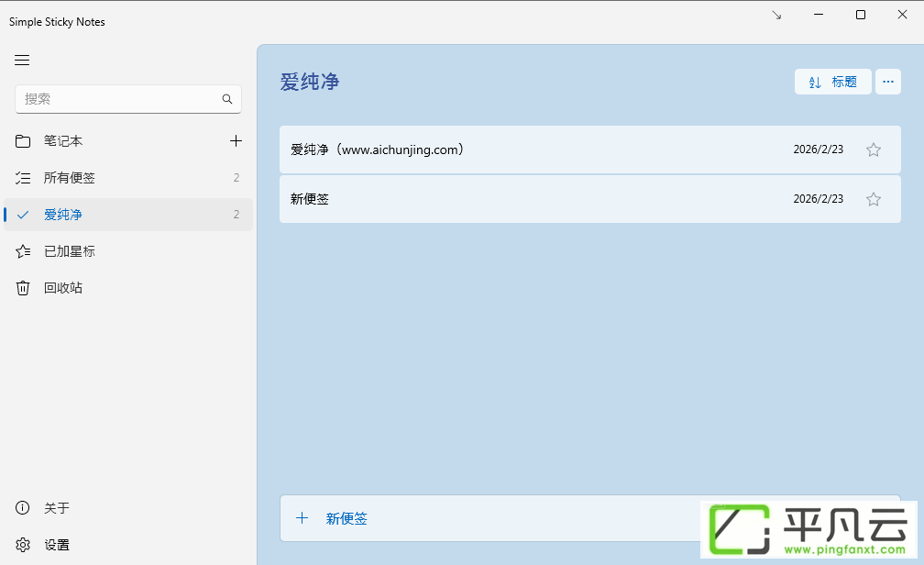Click the star-list icon beside 已加星标
924x565 pixels.
(x=23, y=251)
